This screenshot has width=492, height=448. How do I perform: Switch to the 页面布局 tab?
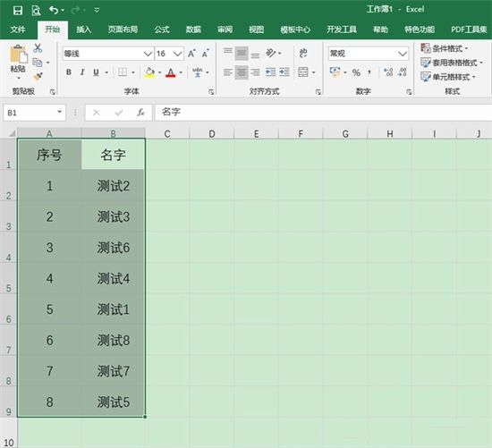[123, 30]
